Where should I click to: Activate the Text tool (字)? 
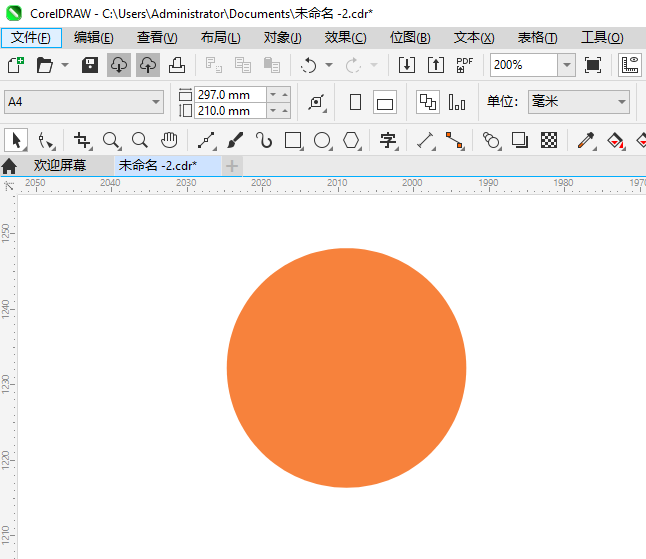click(388, 140)
